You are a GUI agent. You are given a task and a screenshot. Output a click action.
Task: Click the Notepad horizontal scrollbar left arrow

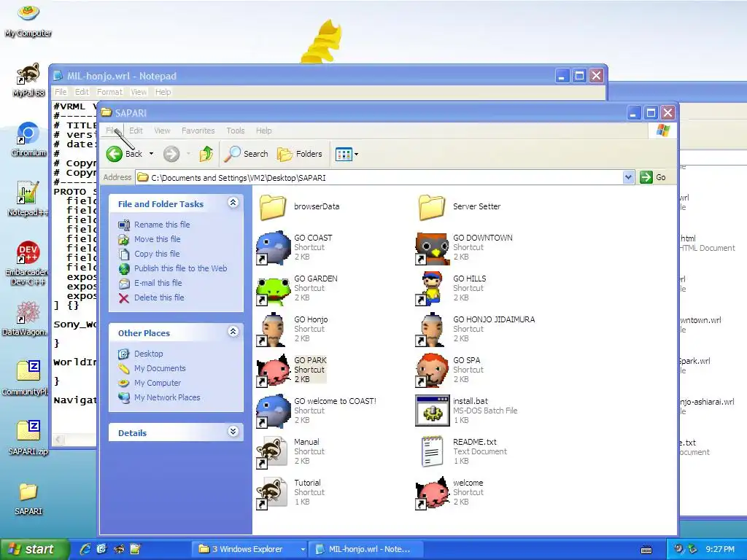tap(58, 439)
